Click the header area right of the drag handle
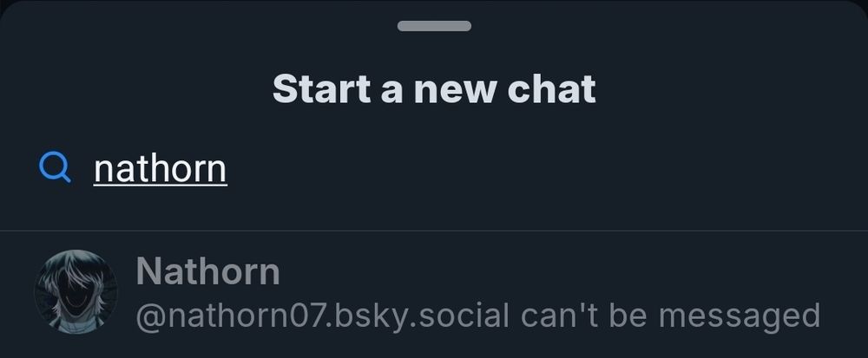Image resolution: width=868 pixels, height=358 pixels. tap(664, 26)
